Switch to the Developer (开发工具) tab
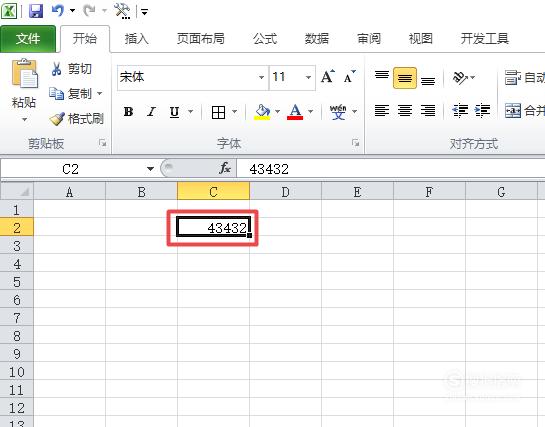The height and width of the screenshot is (427, 545). (485, 38)
